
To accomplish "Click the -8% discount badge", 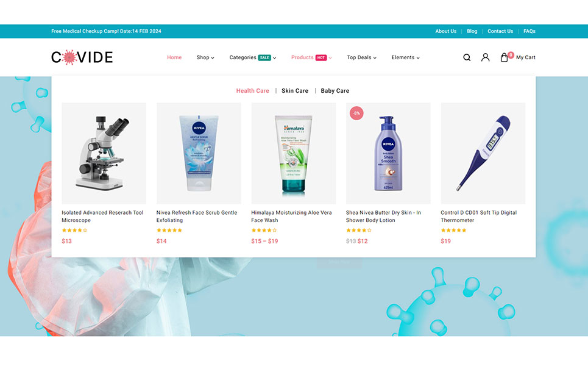I will pyautogui.click(x=356, y=113).
